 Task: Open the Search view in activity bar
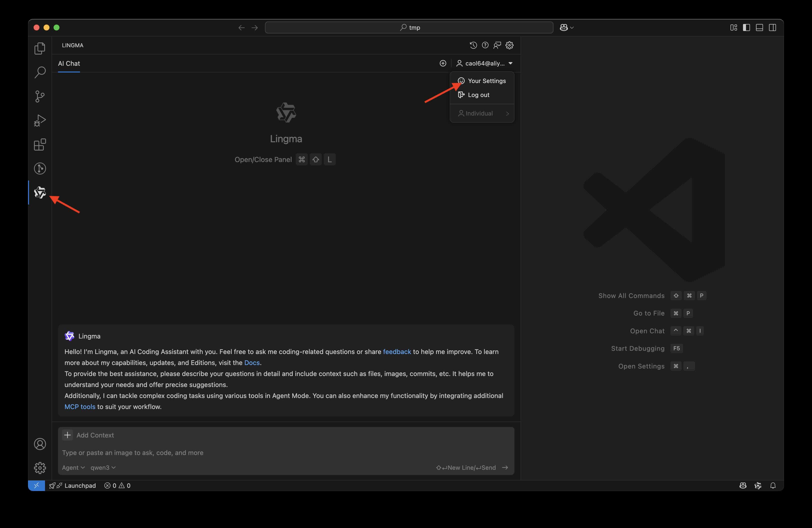coord(40,72)
